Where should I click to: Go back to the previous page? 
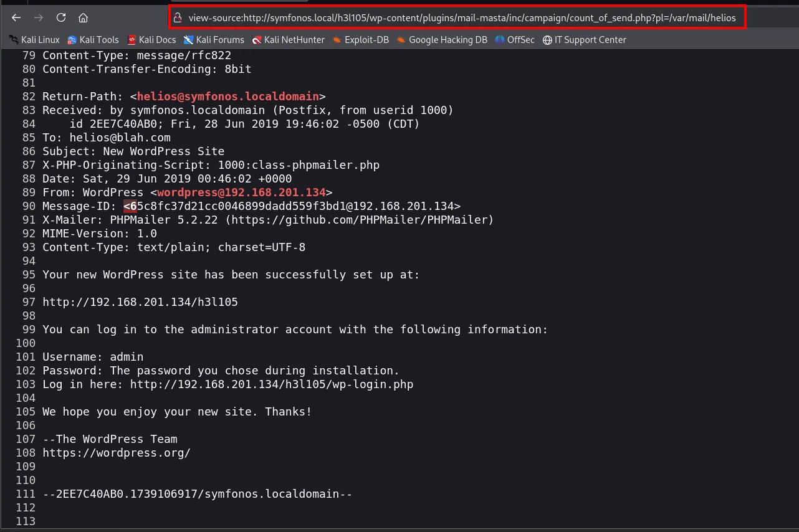click(x=16, y=17)
